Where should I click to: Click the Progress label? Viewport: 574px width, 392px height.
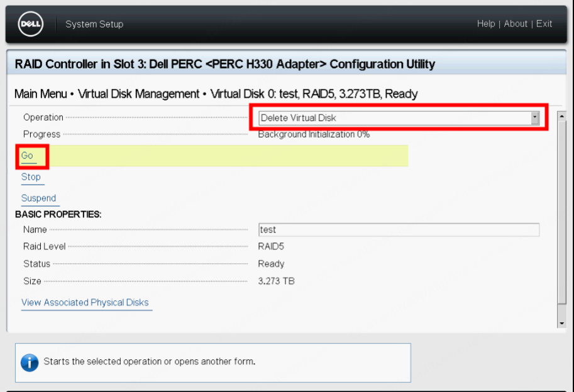coord(41,134)
